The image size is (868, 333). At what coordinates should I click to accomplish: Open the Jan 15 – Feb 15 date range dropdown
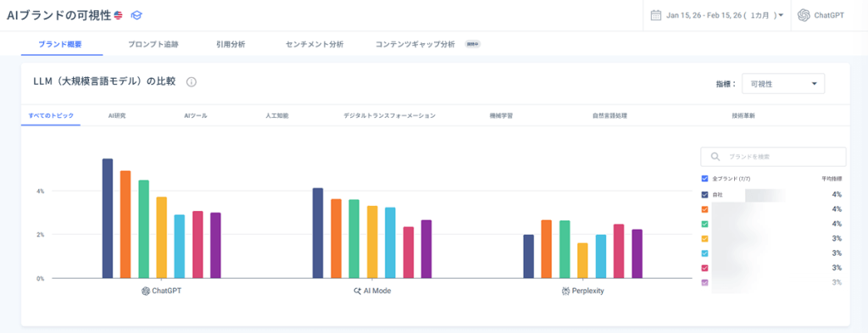pyautogui.click(x=717, y=15)
